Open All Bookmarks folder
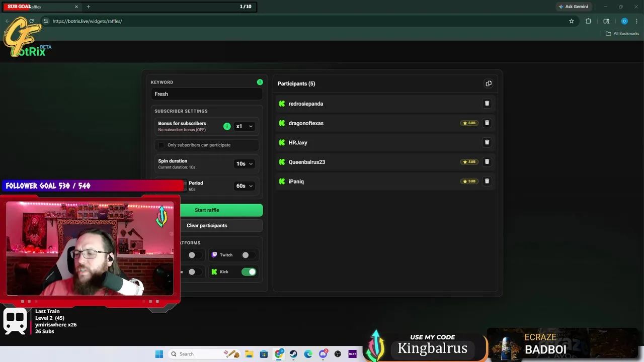The width and height of the screenshot is (644, 362). click(622, 33)
